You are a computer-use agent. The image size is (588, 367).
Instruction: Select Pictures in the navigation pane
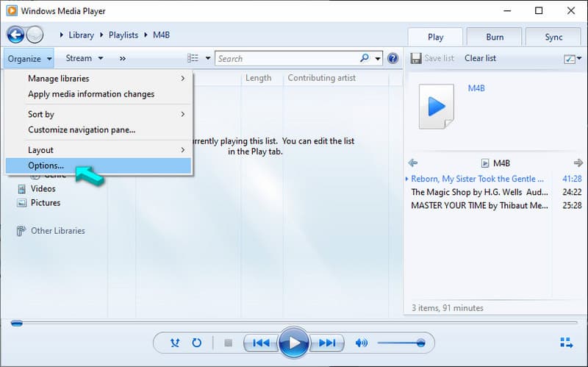(x=46, y=203)
